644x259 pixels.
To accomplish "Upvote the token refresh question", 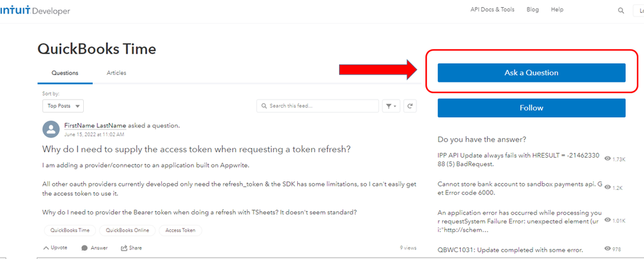I will 55,248.
